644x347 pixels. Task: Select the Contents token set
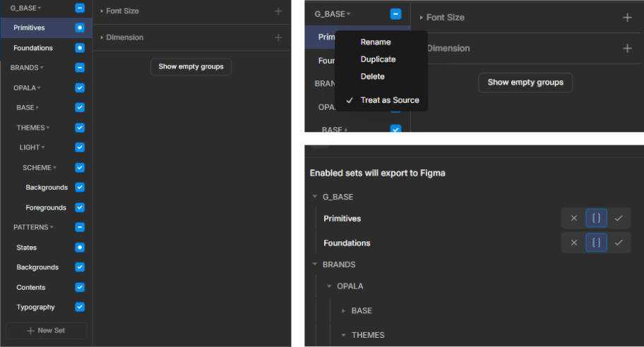tap(31, 287)
